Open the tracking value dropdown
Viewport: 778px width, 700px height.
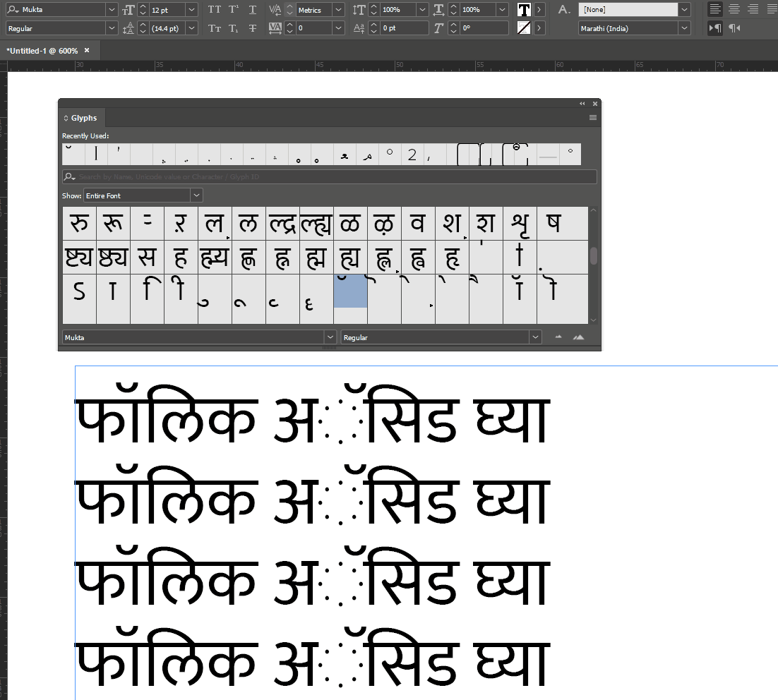[x=338, y=28]
